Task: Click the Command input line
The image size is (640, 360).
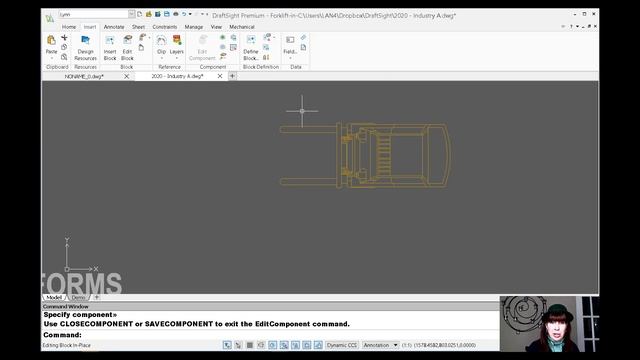Action: point(270,335)
